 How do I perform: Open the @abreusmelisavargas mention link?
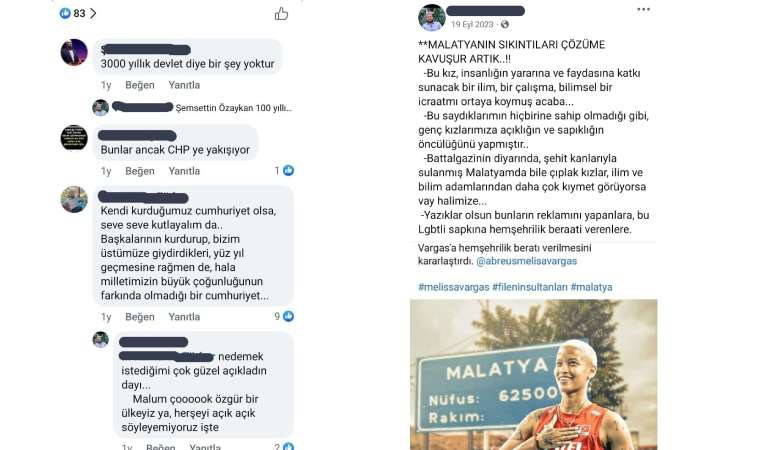pos(526,261)
